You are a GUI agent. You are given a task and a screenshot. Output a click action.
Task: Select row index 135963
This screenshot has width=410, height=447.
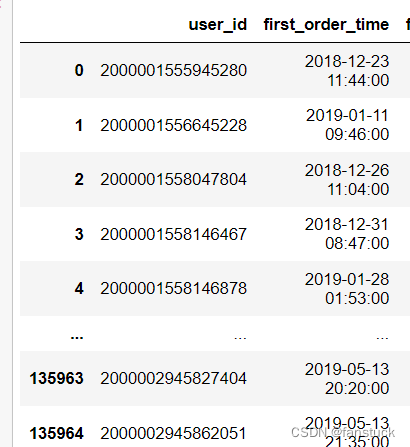tap(56, 378)
